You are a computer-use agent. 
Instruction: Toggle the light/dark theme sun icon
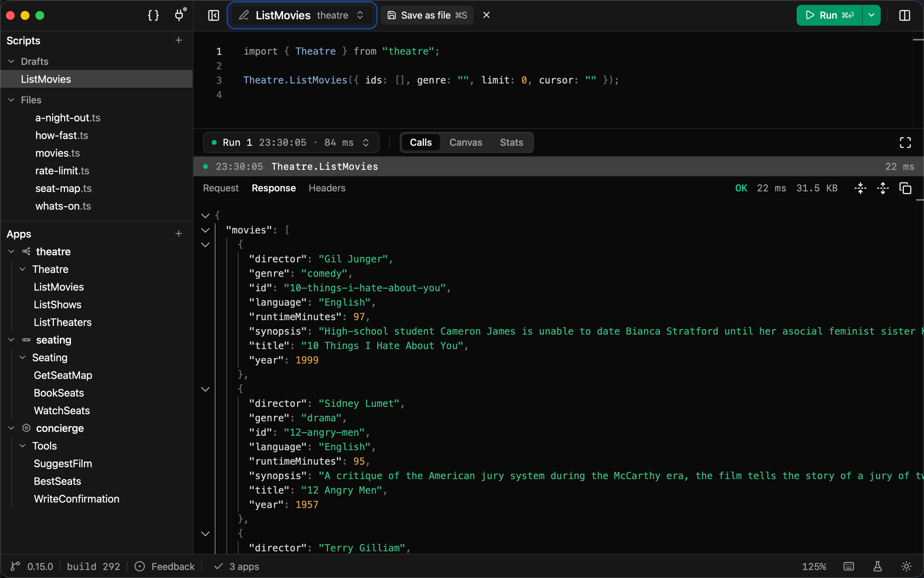point(906,566)
